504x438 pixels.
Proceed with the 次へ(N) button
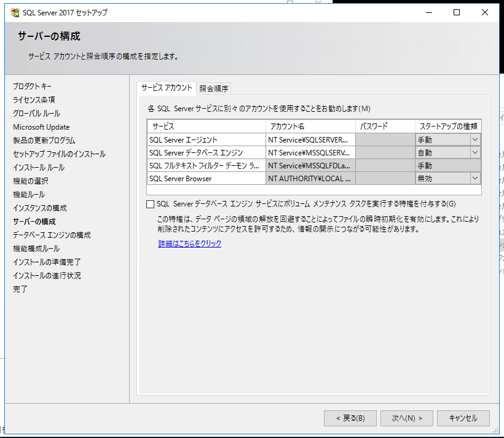407,418
